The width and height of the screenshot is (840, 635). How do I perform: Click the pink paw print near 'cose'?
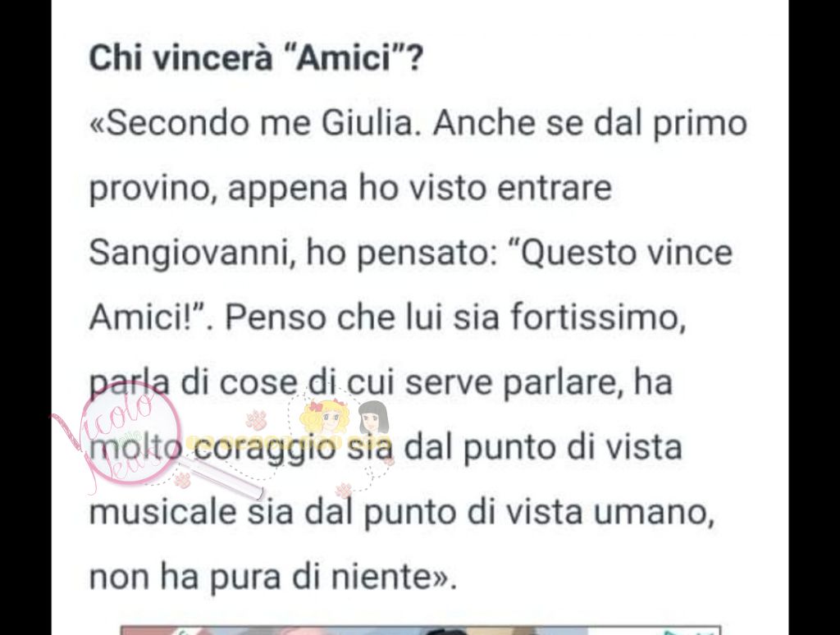click(x=256, y=420)
